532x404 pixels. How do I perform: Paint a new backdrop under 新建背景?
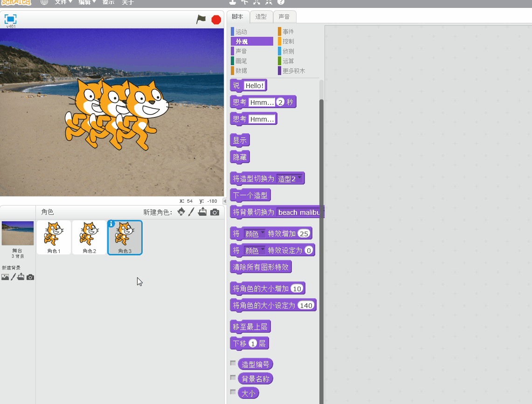(13, 277)
